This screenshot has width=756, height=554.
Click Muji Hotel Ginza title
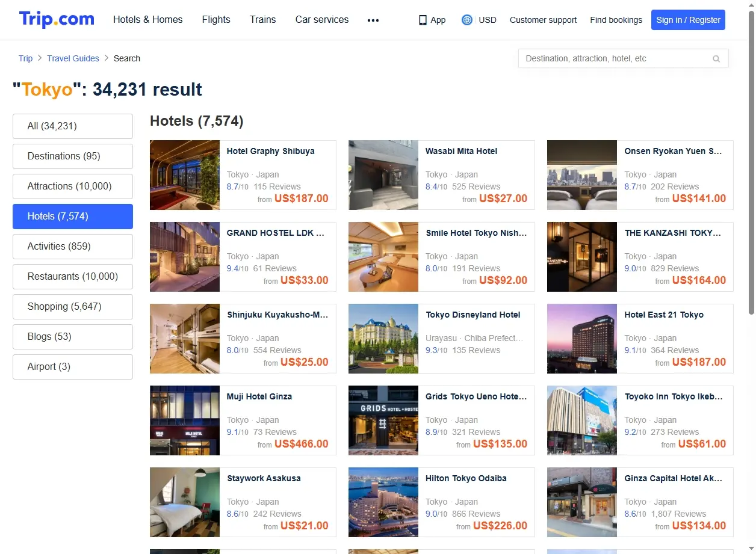[259, 396]
